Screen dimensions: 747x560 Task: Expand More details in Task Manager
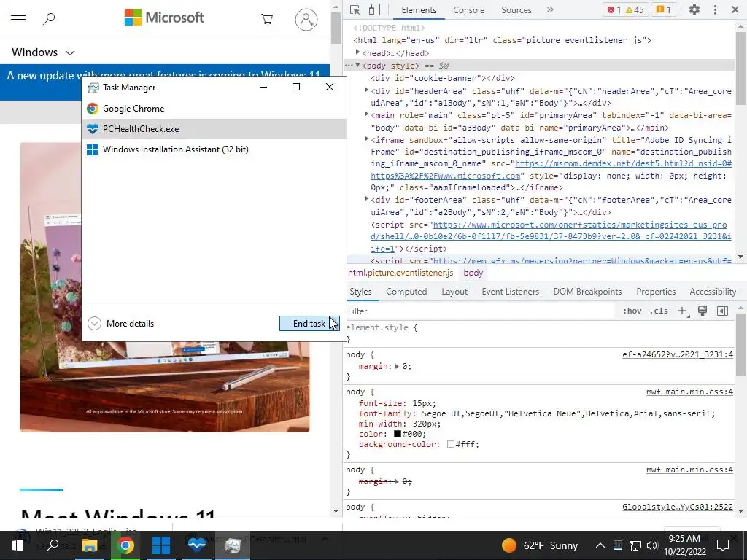point(121,324)
